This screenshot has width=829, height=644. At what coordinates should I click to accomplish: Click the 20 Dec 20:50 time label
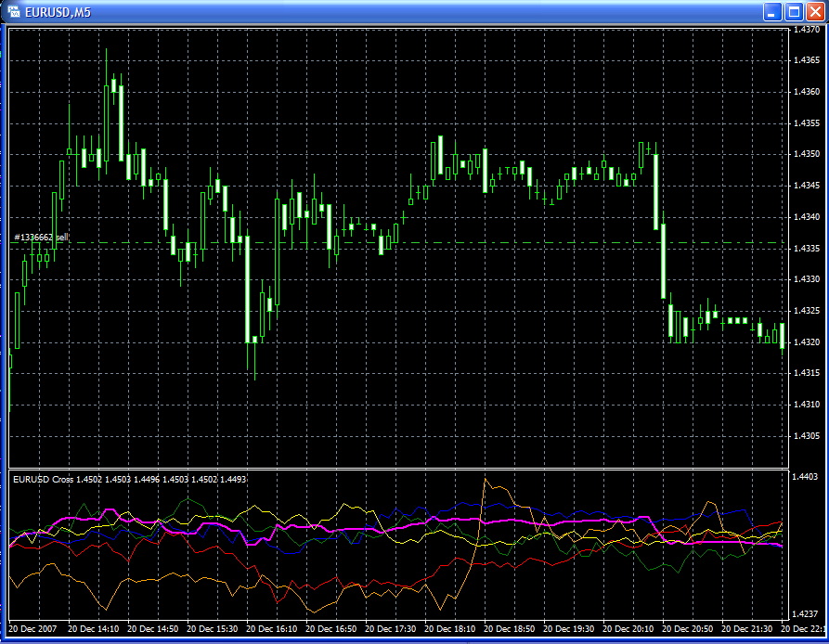point(687,628)
